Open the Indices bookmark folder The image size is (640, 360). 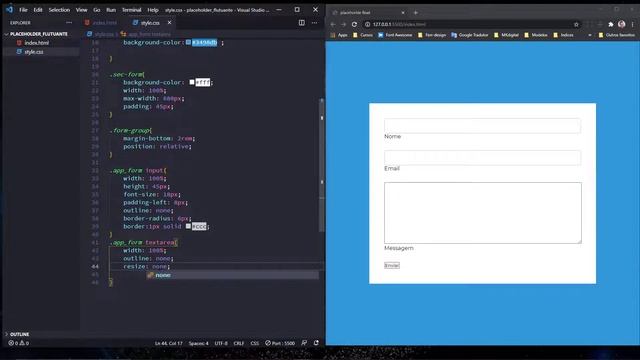point(563,35)
